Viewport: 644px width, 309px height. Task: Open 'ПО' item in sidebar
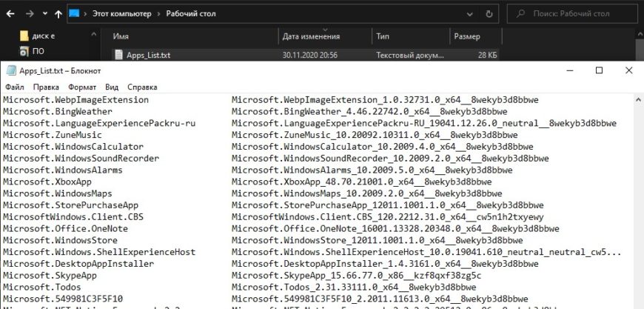click(x=38, y=51)
